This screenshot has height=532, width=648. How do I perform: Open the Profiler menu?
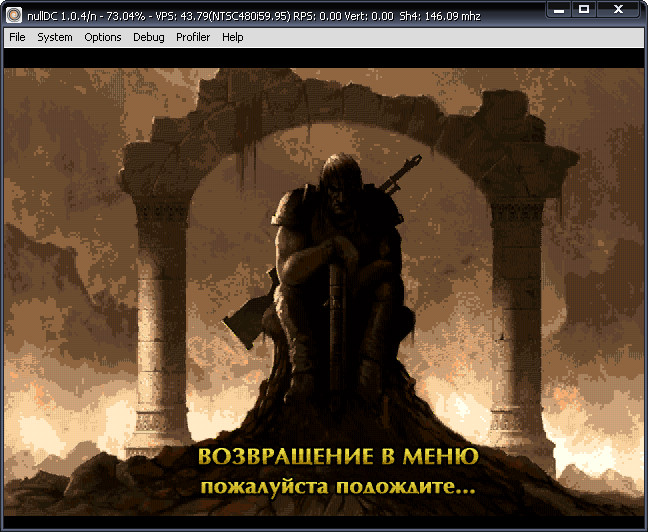click(x=193, y=37)
